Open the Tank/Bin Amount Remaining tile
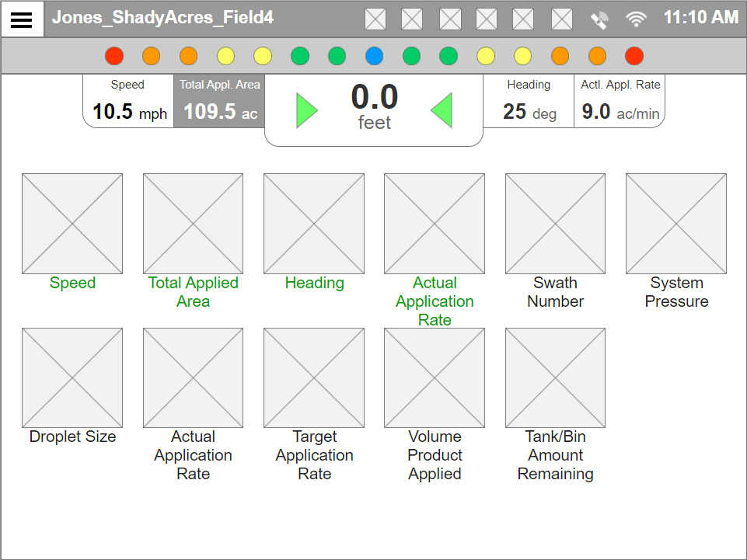747x560 pixels. coord(555,377)
